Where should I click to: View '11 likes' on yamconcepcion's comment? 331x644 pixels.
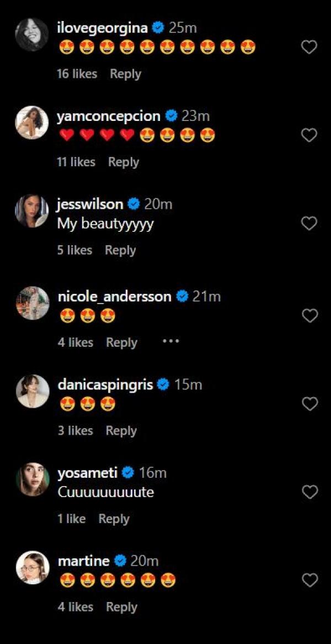click(76, 162)
